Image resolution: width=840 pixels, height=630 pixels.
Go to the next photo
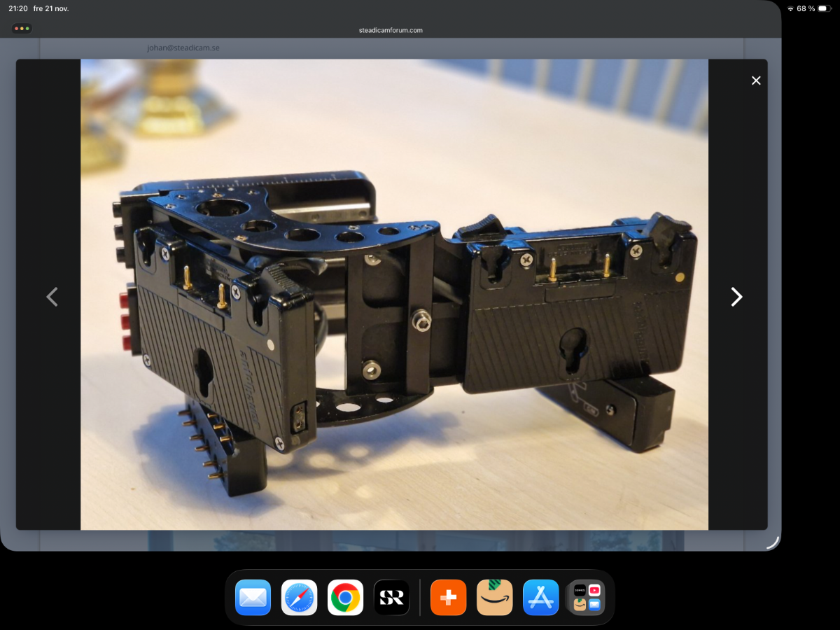pos(736,297)
